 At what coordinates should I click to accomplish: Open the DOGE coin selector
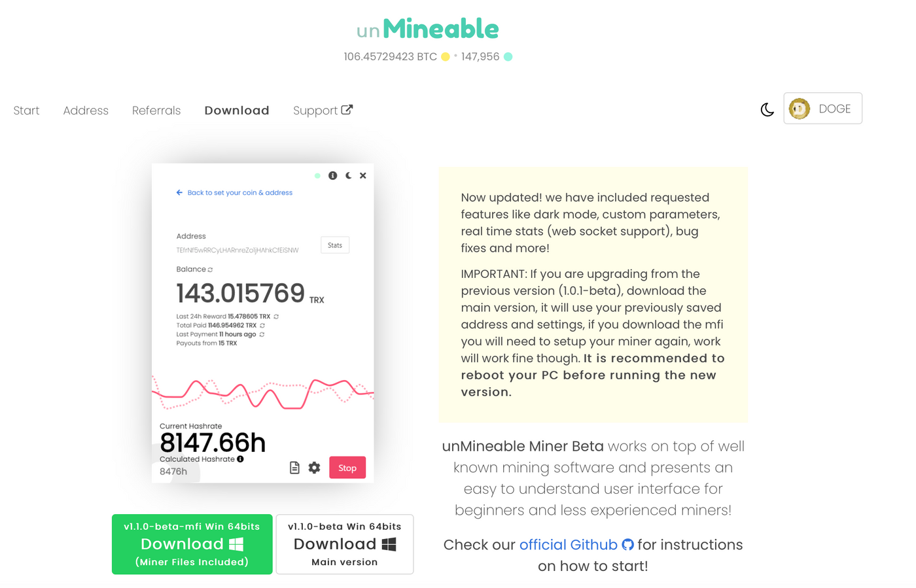[822, 109]
